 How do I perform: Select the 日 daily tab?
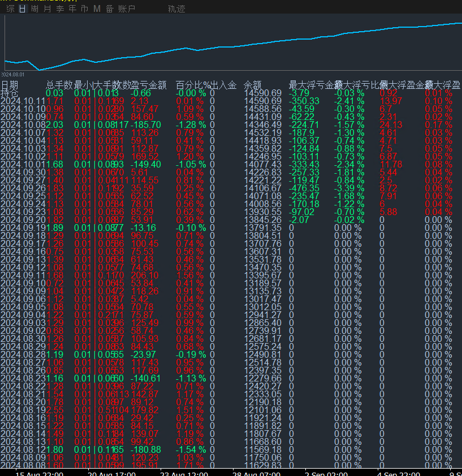pos(23,9)
